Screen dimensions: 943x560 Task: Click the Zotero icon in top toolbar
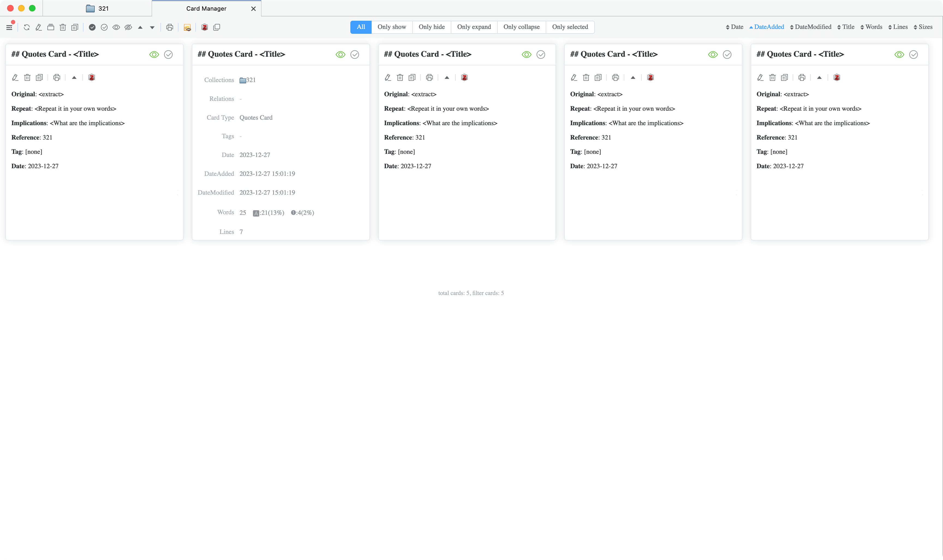pyautogui.click(x=204, y=27)
